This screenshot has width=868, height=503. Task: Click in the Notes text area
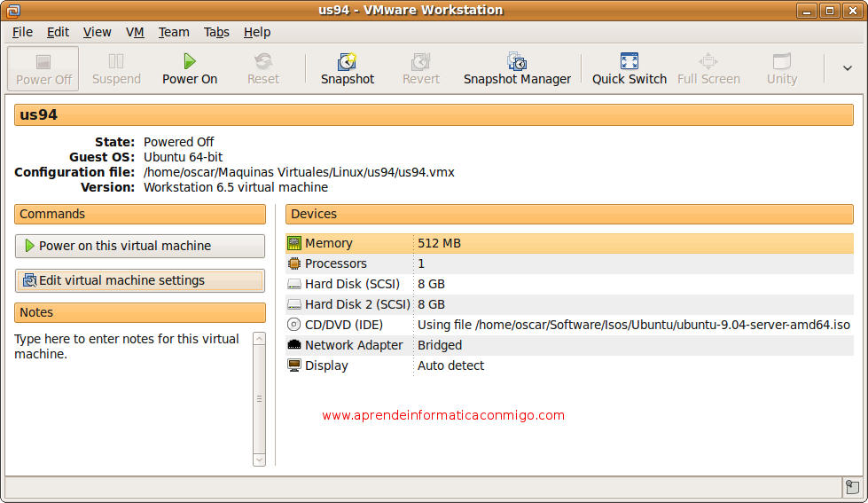pyautogui.click(x=132, y=399)
